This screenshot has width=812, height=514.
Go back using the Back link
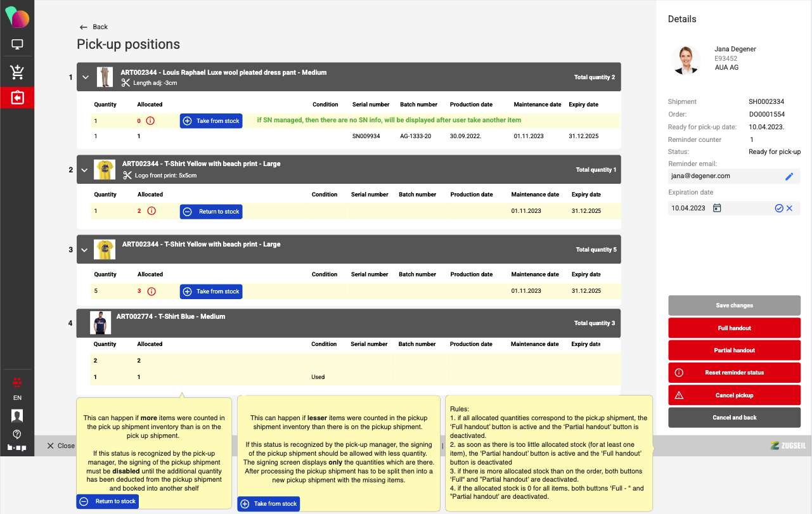[93, 27]
